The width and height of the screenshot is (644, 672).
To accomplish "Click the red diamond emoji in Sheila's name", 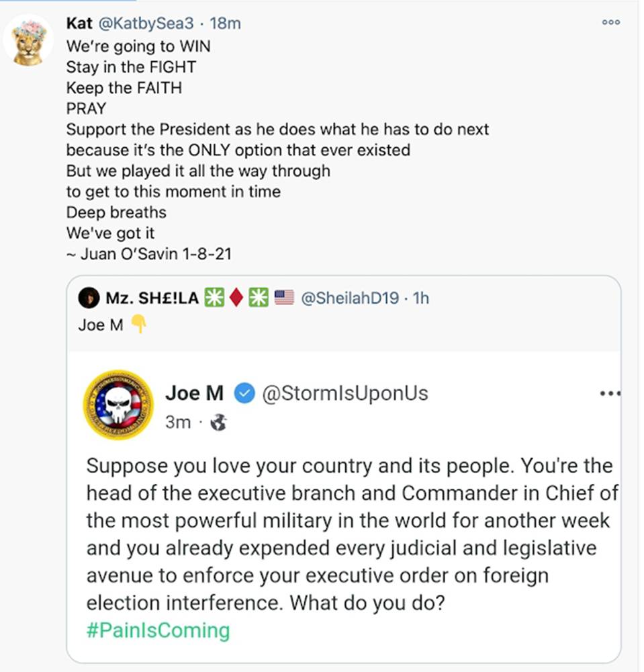I will tap(236, 298).
